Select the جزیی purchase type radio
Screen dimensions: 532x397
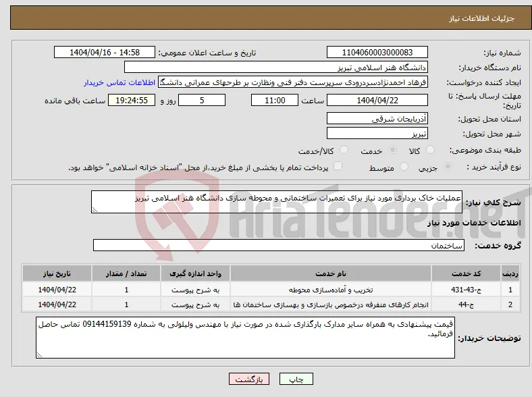tap(448, 167)
